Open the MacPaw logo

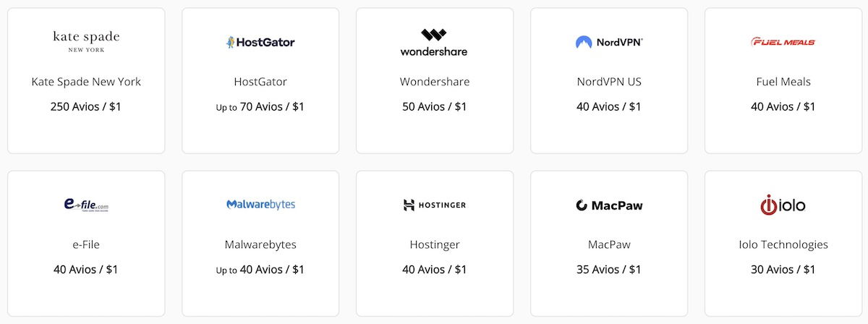(609, 205)
